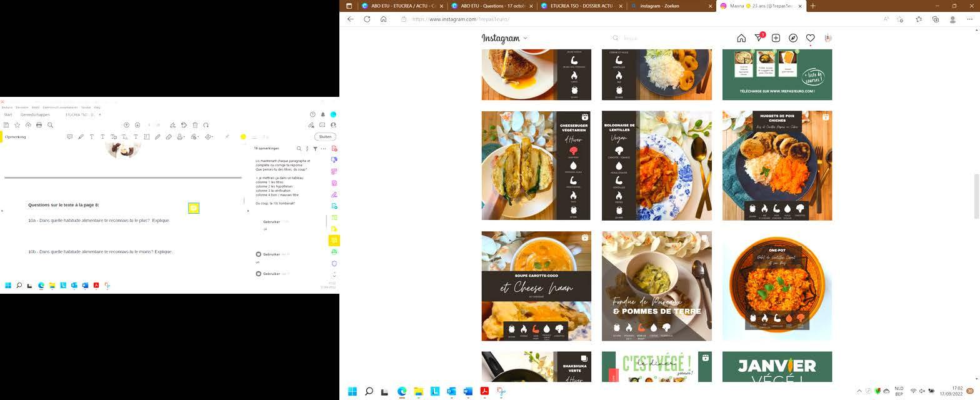This screenshot has height=400, width=980.
Task: Open the Cheeseburger Végétarien post
Action: coord(536,166)
